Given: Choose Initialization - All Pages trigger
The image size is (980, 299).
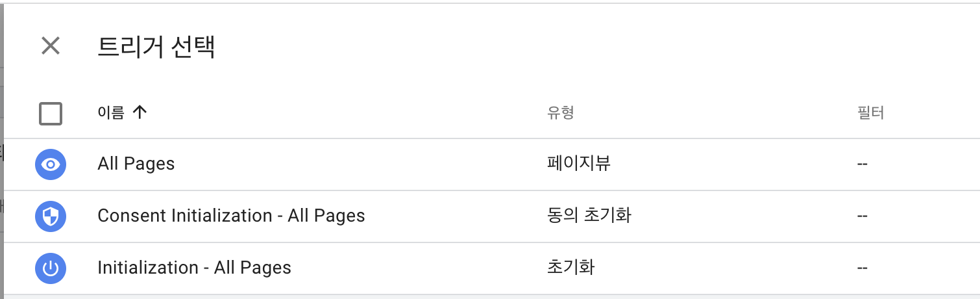Looking at the screenshot, I should [x=194, y=268].
